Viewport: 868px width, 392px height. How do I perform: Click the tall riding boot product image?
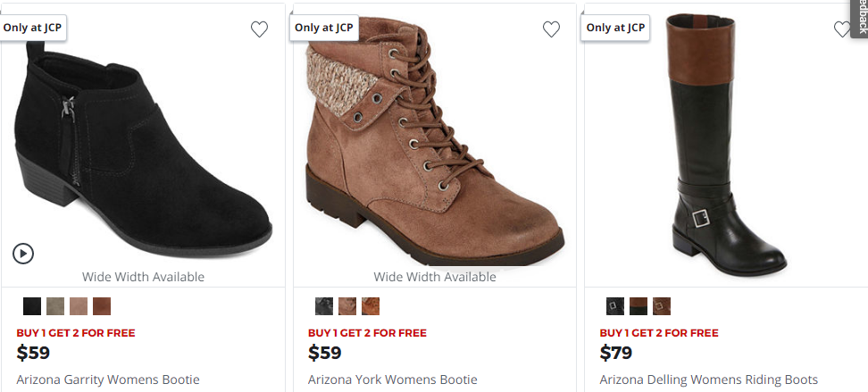pos(723,143)
